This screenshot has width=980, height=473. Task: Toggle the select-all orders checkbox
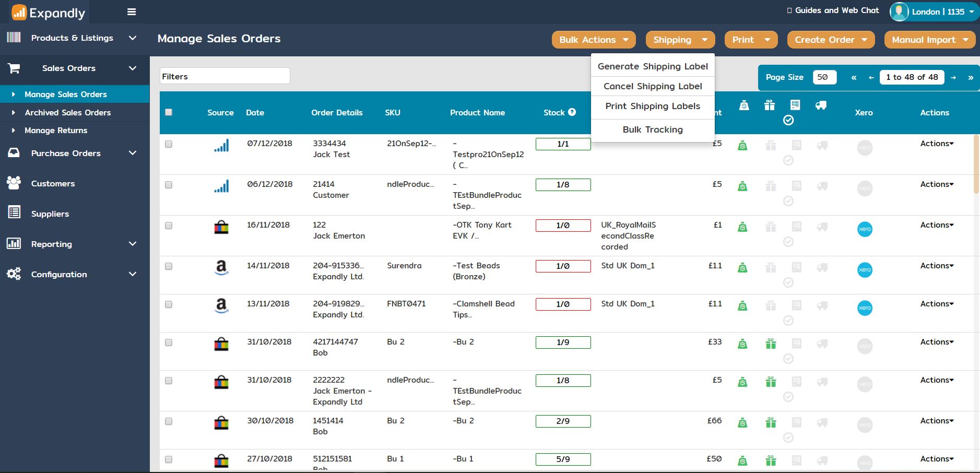pos(169,112)
